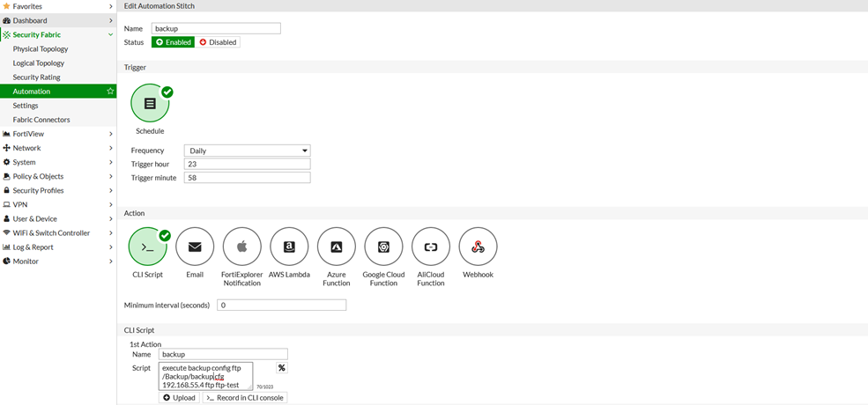Screen dimensions: 868x405
Task: Select the AWS Lambda action icon
Action: click(289, 247)
